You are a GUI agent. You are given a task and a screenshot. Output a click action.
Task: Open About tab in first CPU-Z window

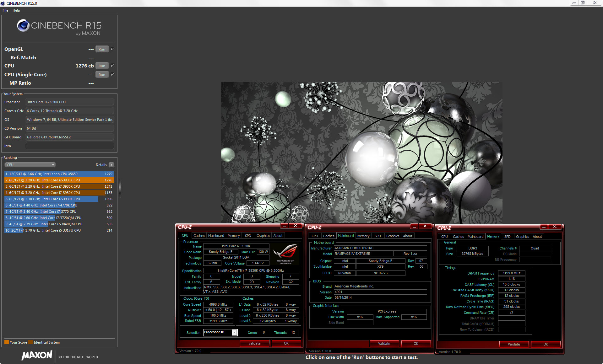[278, 236]
